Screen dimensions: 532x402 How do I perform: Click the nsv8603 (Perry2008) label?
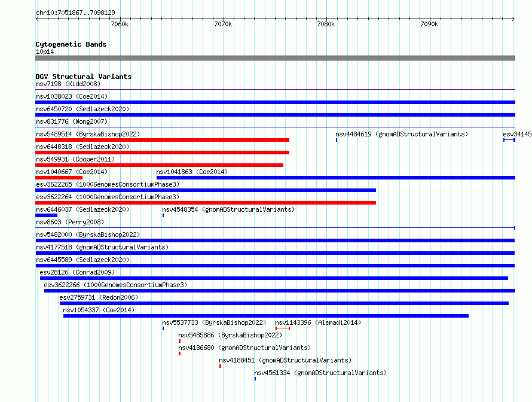point(70,222)
